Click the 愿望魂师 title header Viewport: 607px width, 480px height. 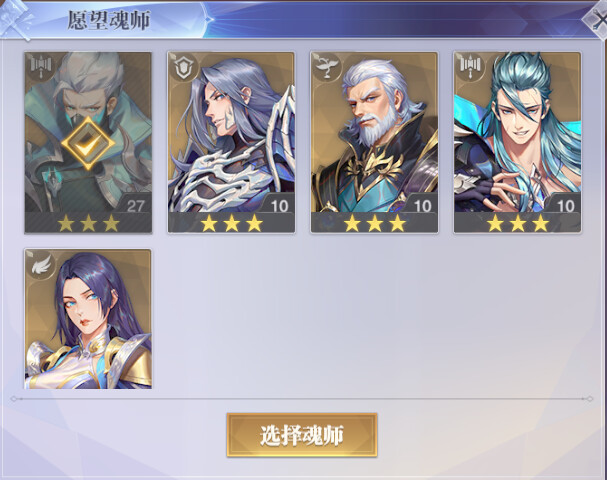click(x=109, y=20)
